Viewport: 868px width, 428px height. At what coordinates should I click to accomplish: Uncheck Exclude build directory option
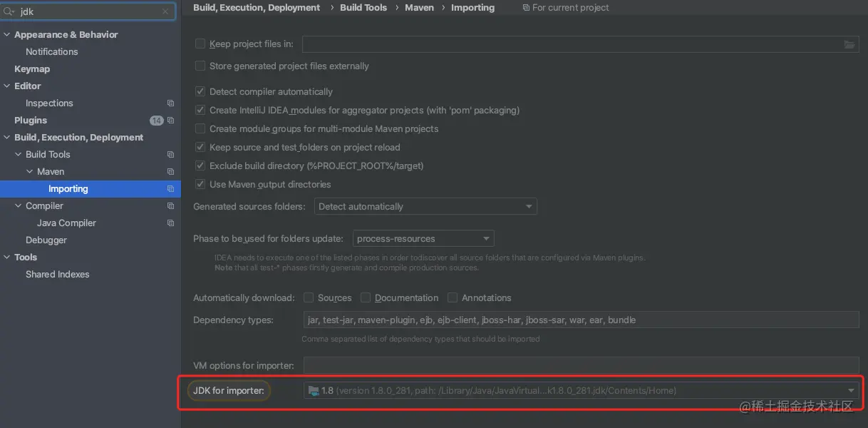pyautogui.click(x=200, y=166)
